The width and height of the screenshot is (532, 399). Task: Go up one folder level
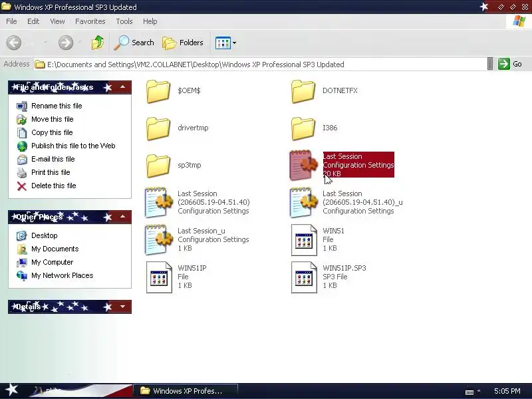[98, 43]
